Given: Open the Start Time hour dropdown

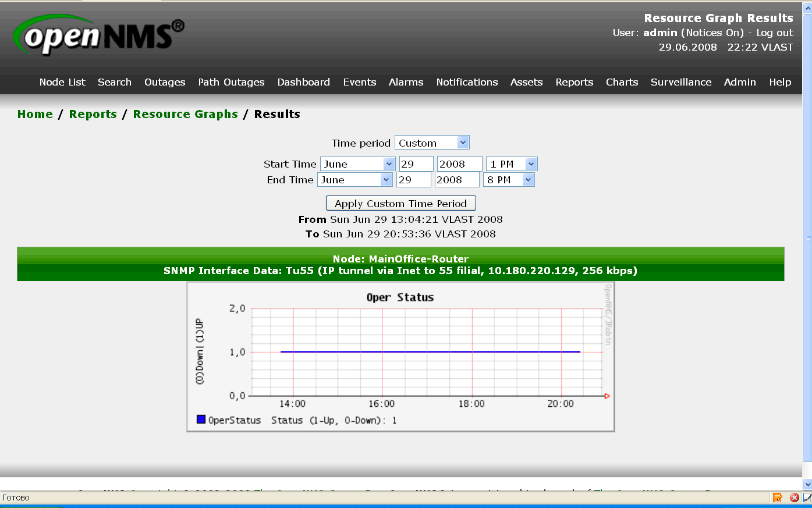Looking at the screenshot, I should (x=511, y=164).
